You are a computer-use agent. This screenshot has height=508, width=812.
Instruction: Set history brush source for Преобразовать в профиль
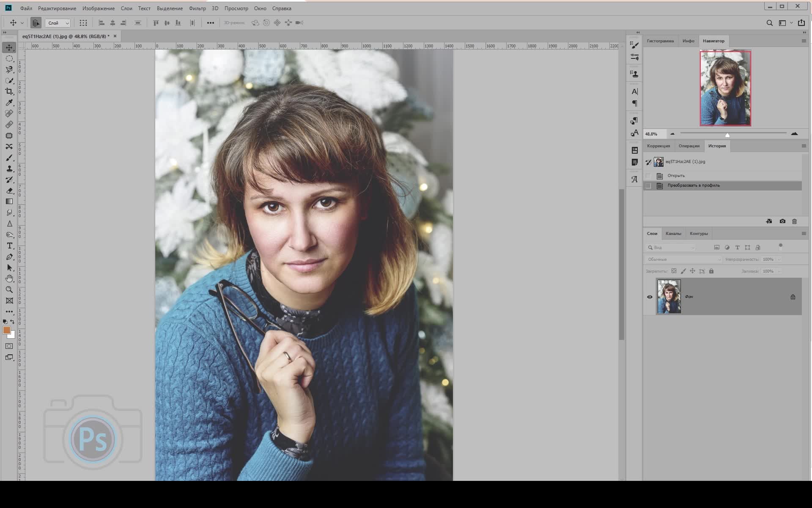click(648, 186)
